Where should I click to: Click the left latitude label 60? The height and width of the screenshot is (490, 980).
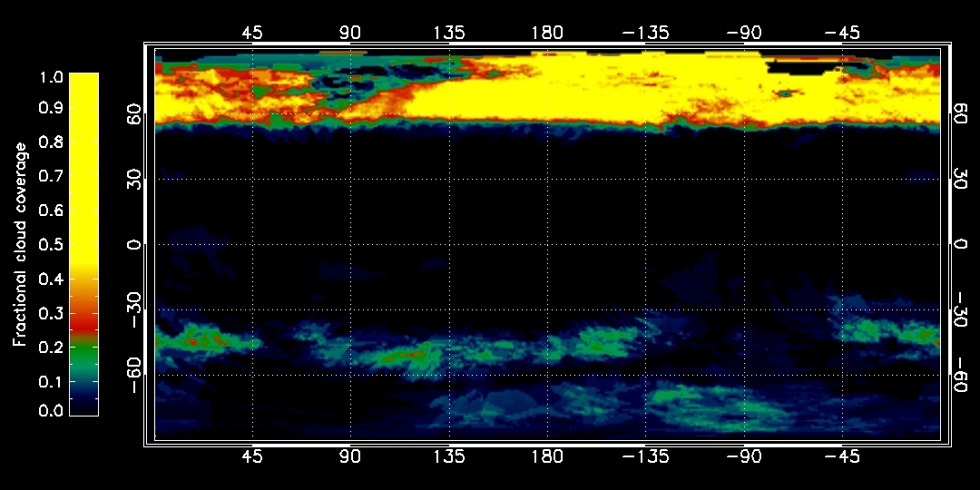point(133,114)
